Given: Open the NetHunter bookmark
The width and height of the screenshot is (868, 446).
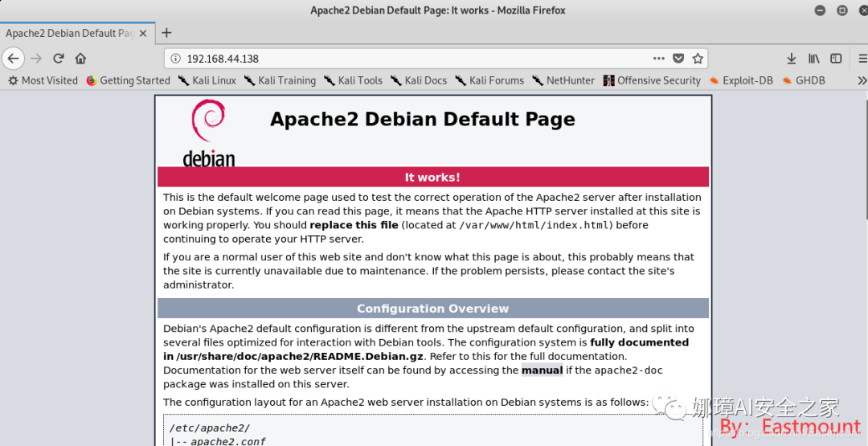Looking at the screenshot, I should [563, 81].
